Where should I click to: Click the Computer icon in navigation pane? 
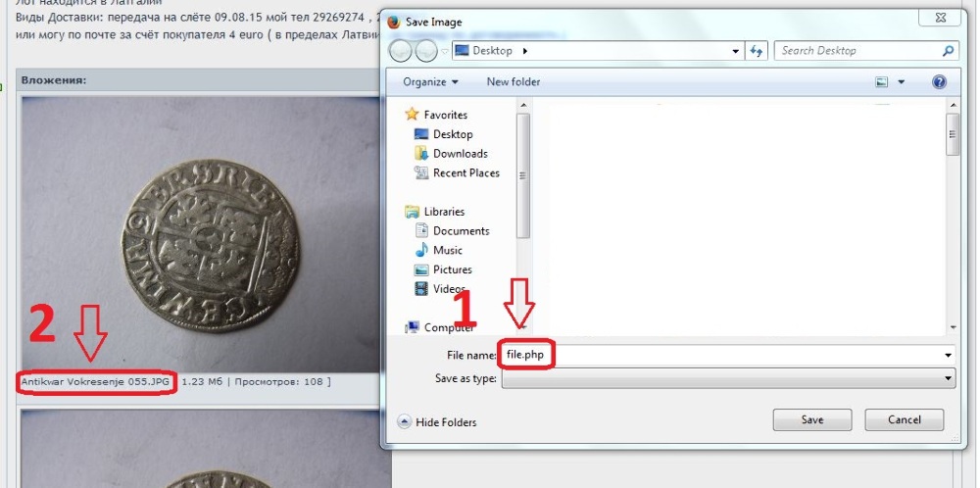click(x=412, y=327)
